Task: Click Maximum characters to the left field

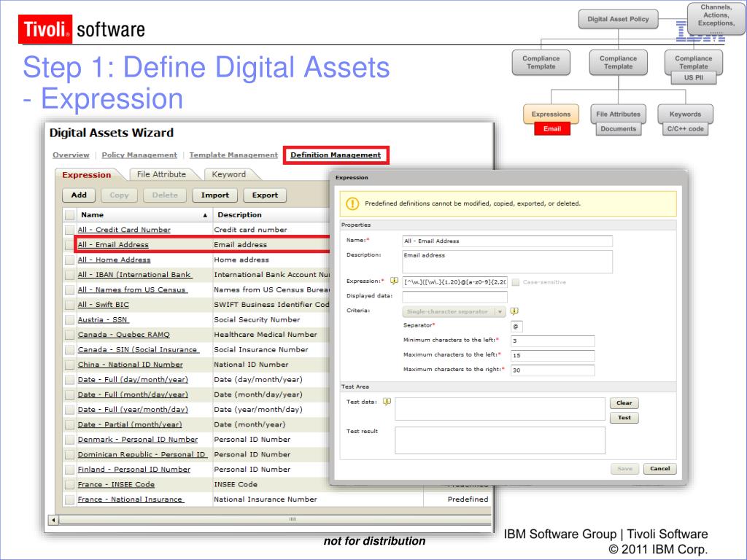Action: [553, 356]
